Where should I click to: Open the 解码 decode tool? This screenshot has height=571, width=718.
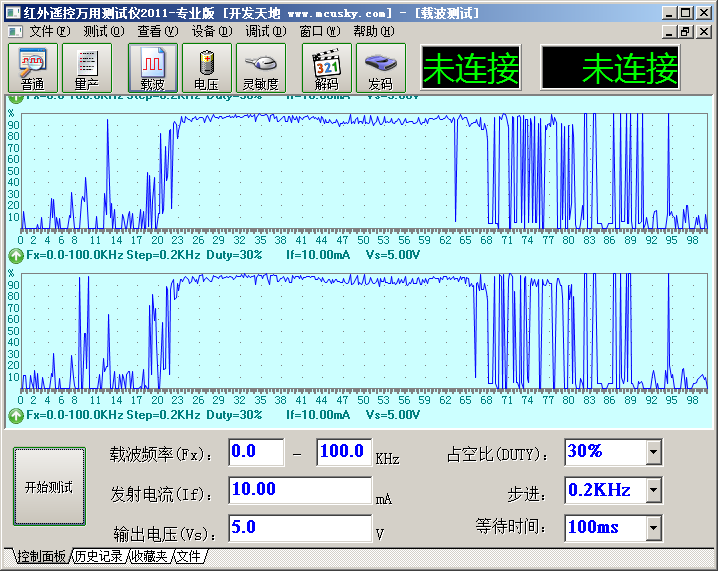pyautogui.click(x=326, y=68)
